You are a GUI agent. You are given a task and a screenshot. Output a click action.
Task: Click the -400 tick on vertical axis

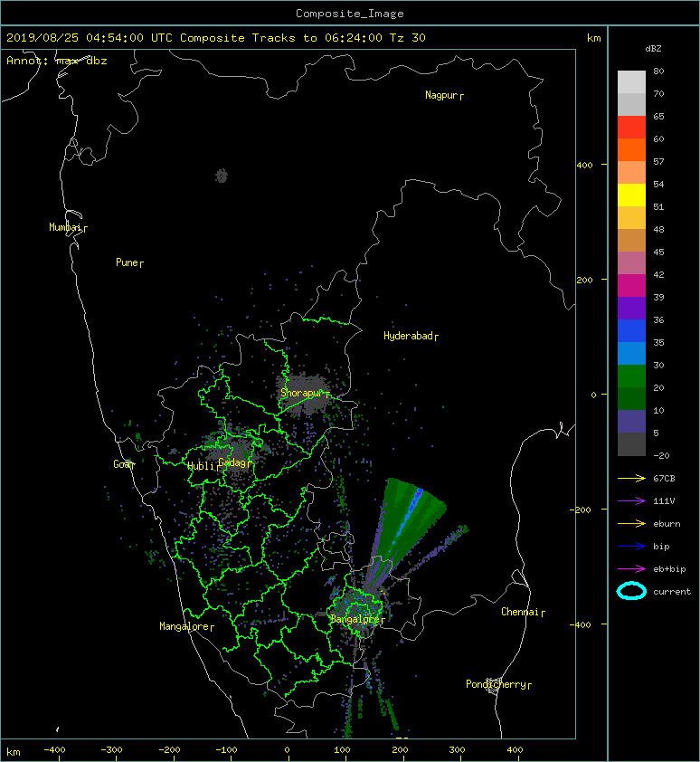[x=580, y=624]
